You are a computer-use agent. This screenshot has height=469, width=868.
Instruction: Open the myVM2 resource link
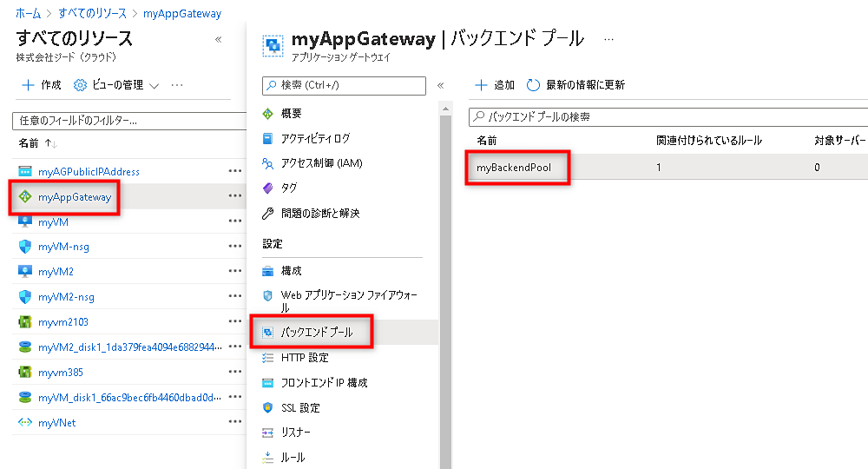point(56,272)
